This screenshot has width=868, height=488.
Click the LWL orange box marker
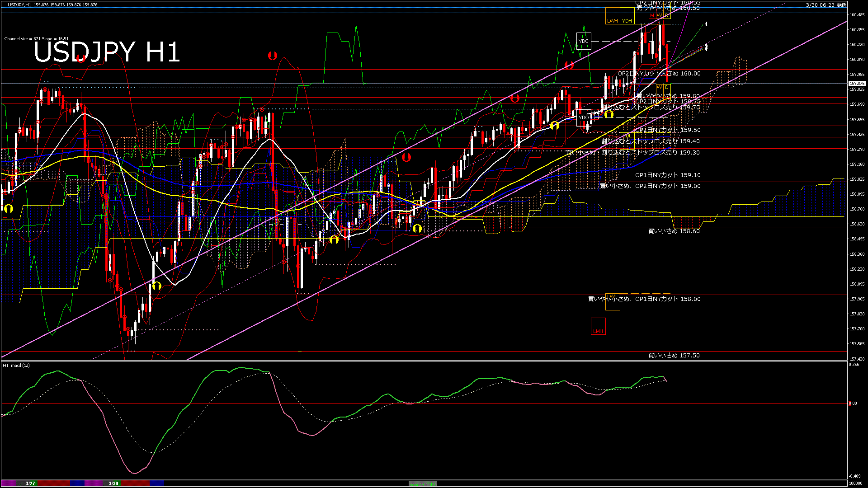pyautogui.click(x=612, y=302)
